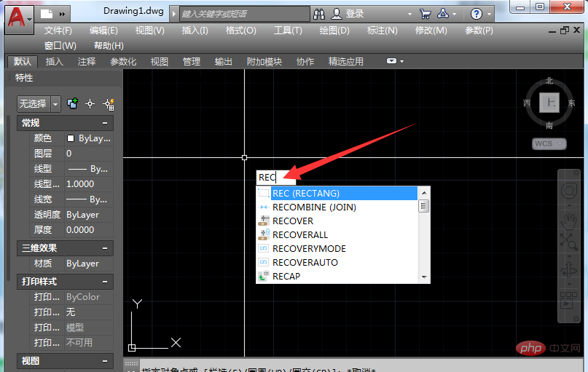Select RECOVERALL from the suggestion list
Screen dimensions: 588x372
click(x=337, y=235)
